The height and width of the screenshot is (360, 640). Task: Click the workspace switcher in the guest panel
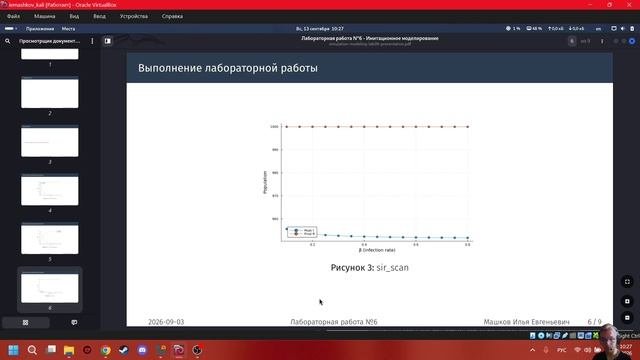(10, 29)
